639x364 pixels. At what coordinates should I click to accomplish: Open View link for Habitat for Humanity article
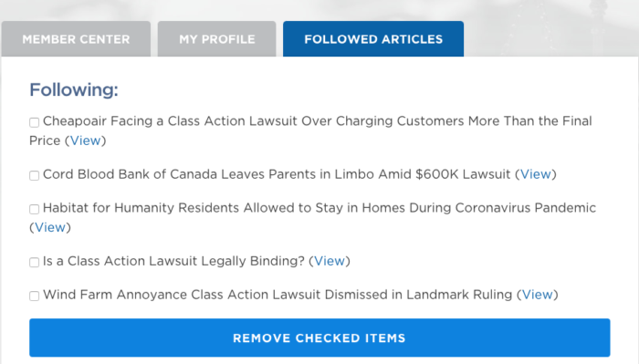pos(50,227)
